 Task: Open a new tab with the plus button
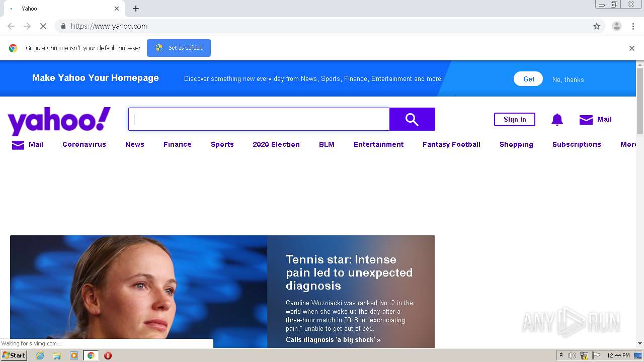click(x=136, y=9)
